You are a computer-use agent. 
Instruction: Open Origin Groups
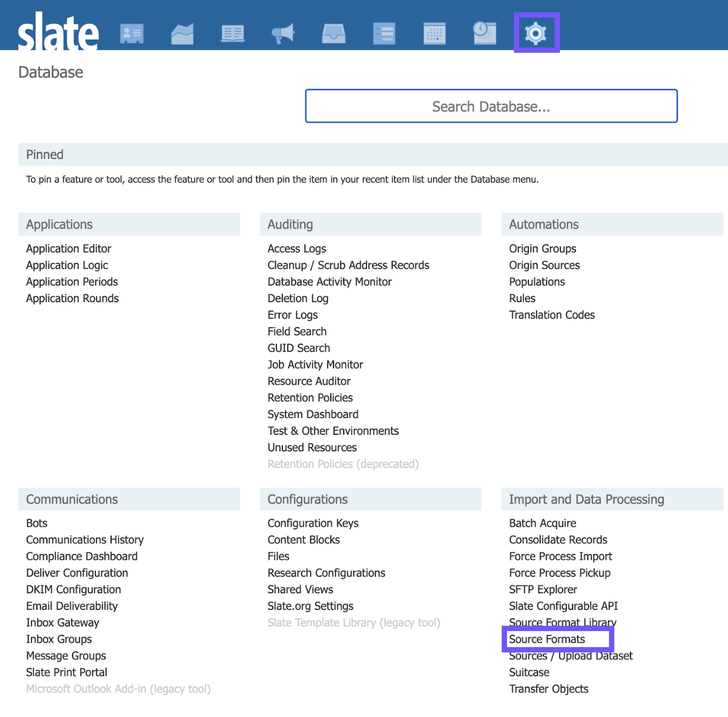tap(543, 249)
